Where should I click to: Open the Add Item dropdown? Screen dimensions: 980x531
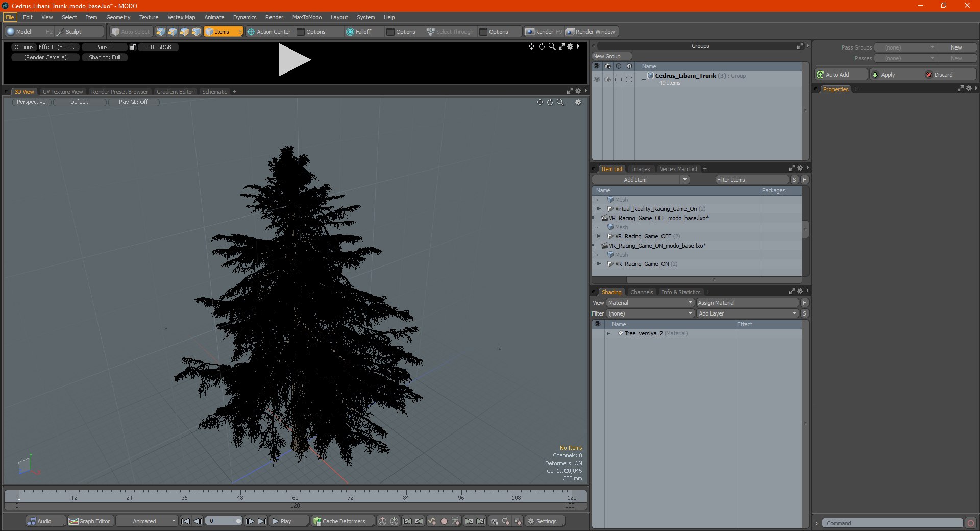pos(641,180)
